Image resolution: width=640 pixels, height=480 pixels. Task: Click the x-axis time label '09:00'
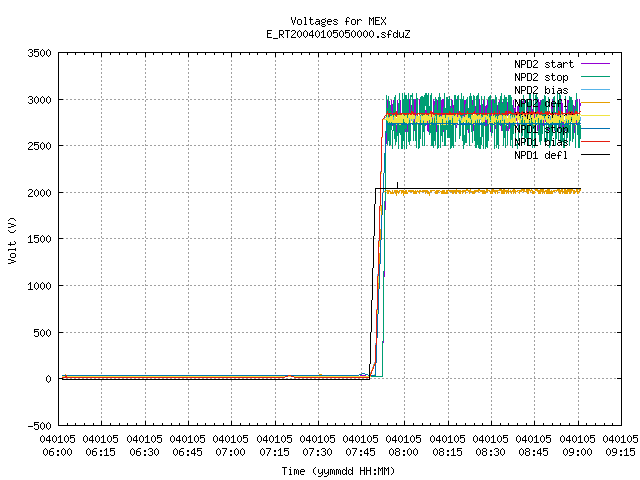pyautogui.click(x=578, y=453)
